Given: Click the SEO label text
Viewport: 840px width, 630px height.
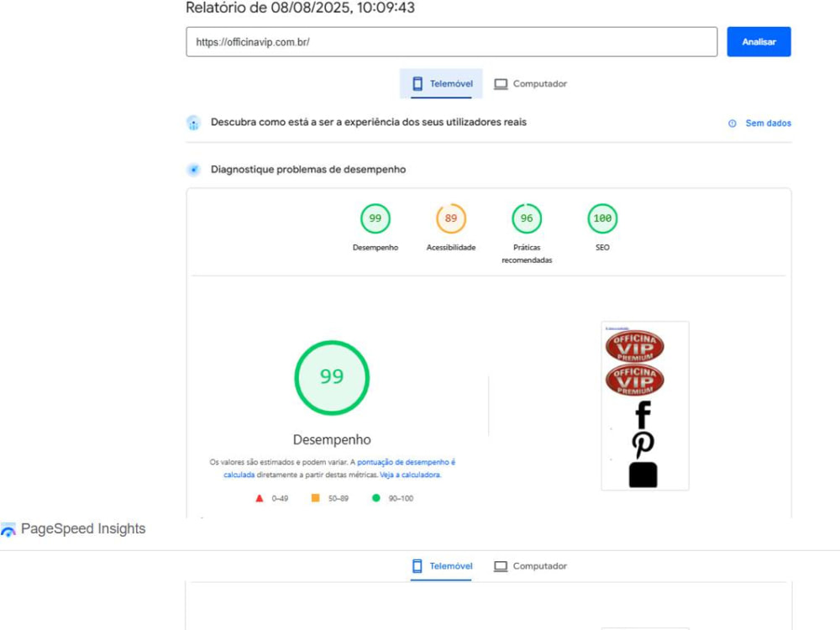Looking at the screenshot, I should pyautogui.click(x=602, y=248).
